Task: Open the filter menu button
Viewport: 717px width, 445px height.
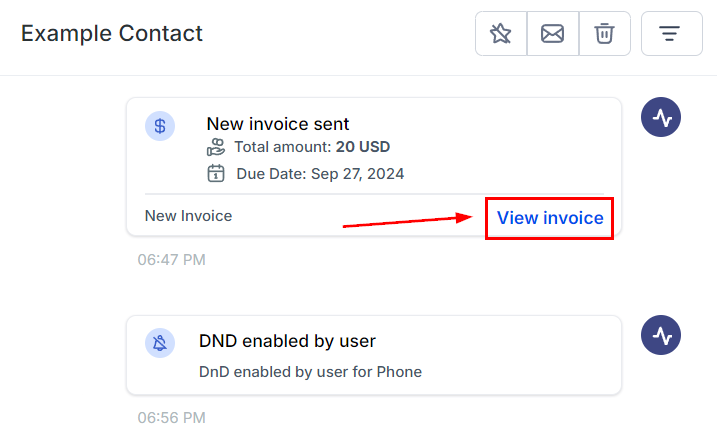Action: 671,34
